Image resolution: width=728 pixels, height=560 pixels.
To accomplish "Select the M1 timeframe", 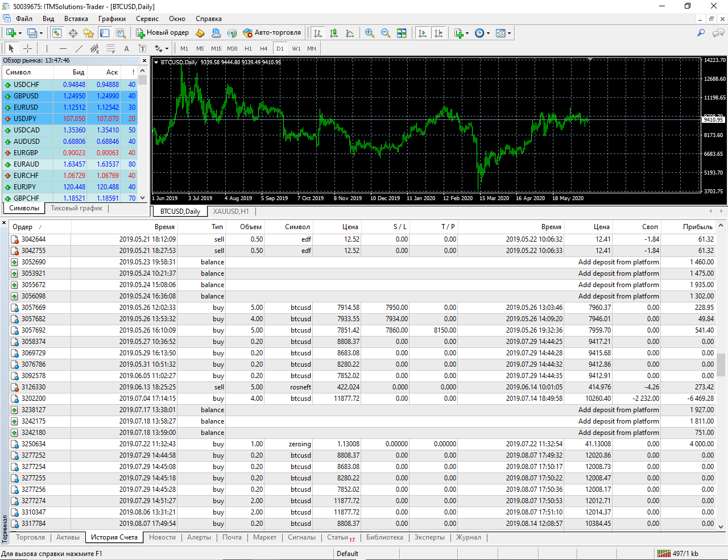I will click(x=184, y=48).
